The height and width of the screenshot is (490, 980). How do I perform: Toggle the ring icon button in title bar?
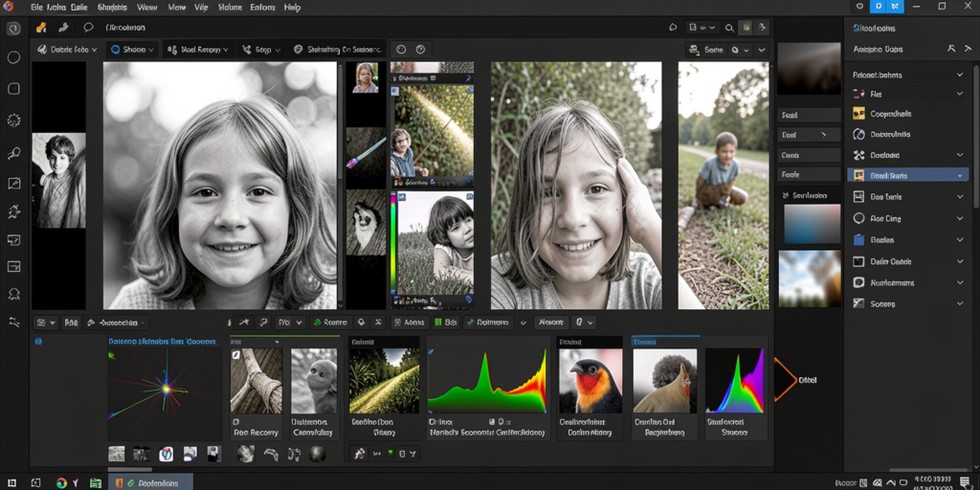[859, 7]
